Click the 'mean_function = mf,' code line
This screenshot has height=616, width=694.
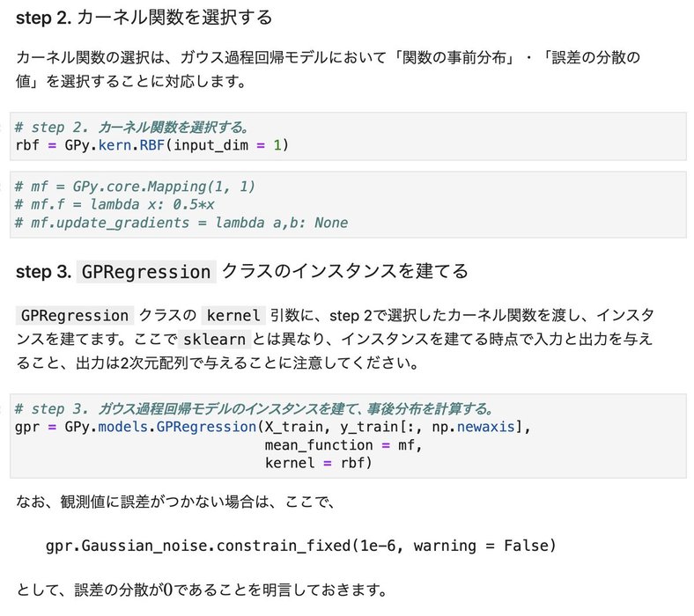click(x=344, y=445)
